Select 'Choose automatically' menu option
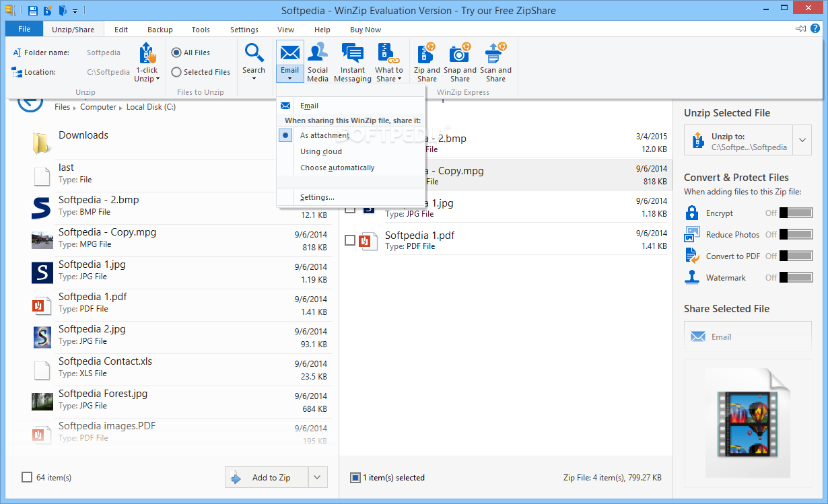The image size is (828, 504). [351, 168]
